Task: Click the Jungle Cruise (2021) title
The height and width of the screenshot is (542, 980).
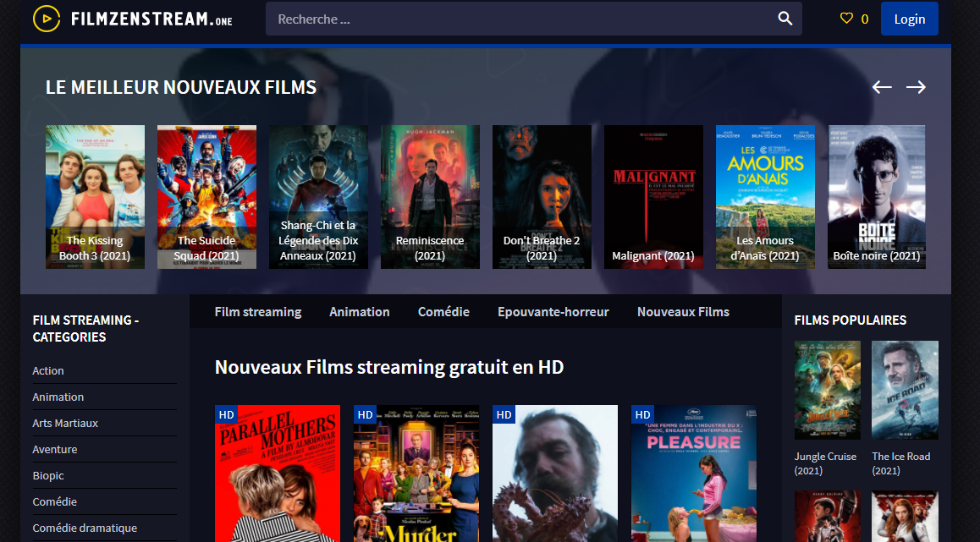Action: pyautogui.click(x=825, y=463)
